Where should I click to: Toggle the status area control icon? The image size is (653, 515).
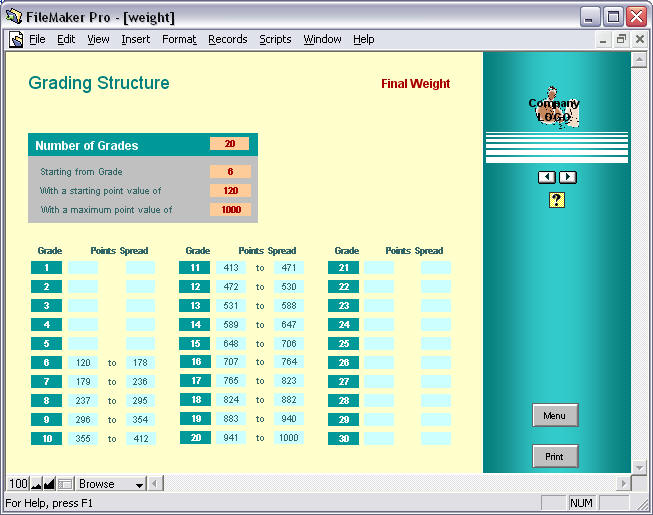pos(65,484)
